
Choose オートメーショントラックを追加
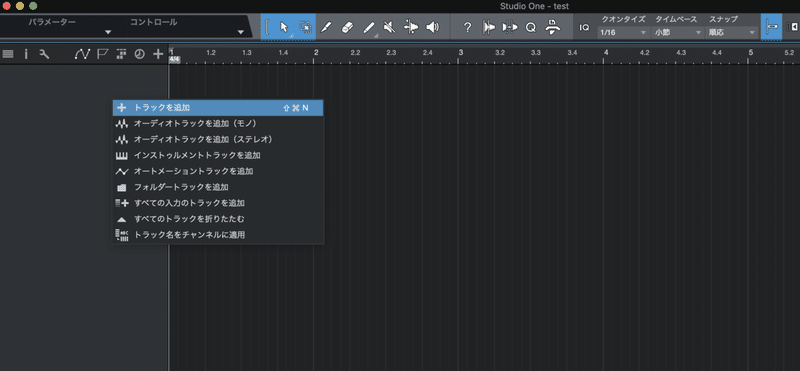[218, 171]
